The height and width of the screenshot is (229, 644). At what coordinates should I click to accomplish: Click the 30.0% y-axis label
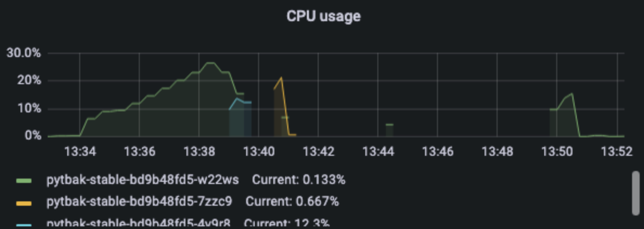(23, 53)
